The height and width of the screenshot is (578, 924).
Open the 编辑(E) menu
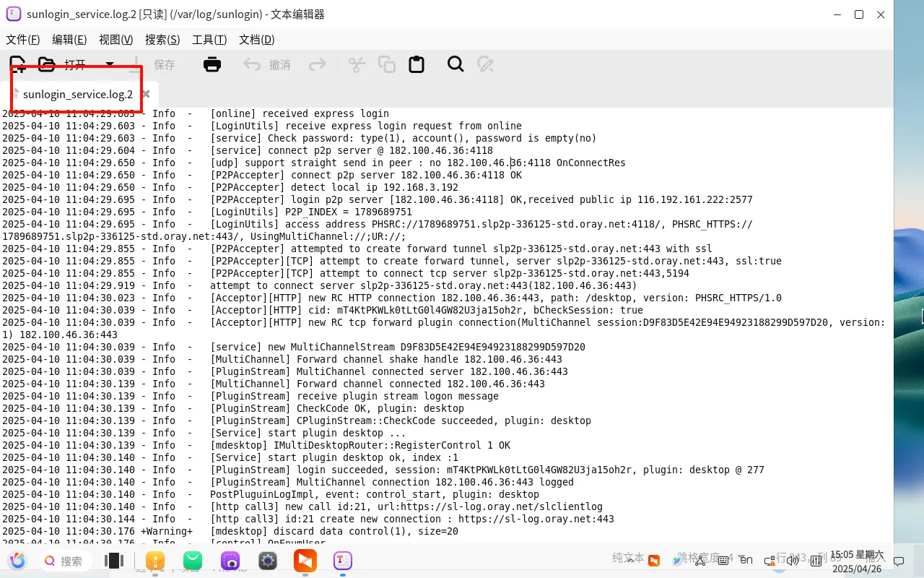pyautogui.click(x=69, y=40)
